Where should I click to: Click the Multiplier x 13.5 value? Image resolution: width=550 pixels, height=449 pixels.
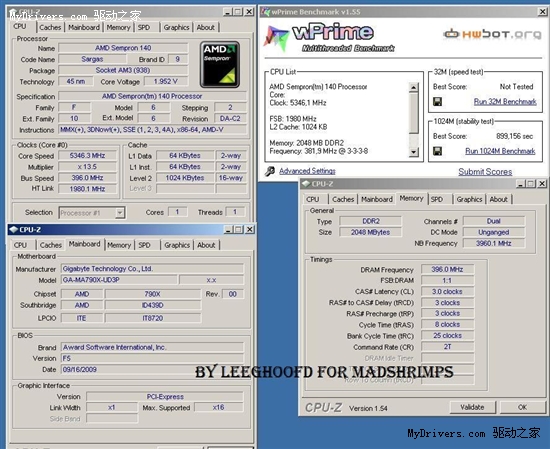pos(87,167)
